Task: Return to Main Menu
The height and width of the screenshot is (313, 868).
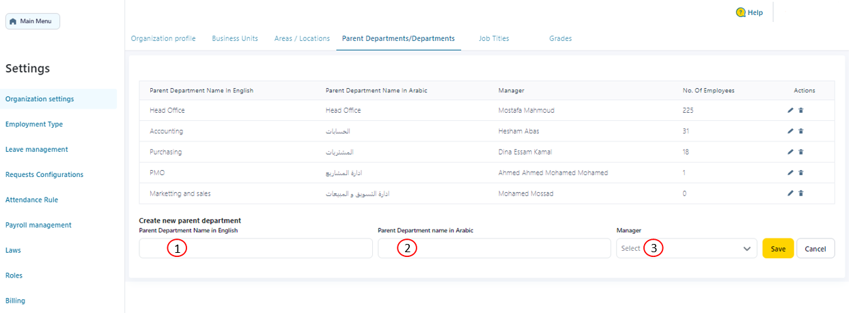Action: 33,21
